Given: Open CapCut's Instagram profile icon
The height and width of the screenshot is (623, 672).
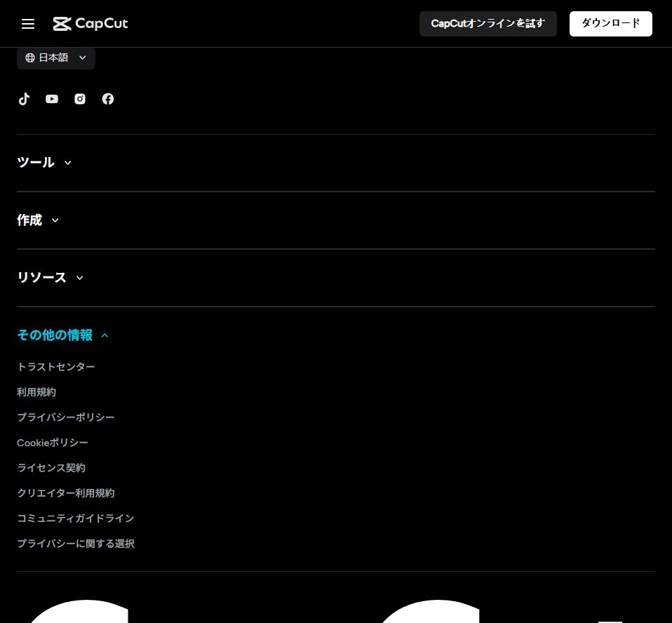Looking at the screenshot, I should coord(80,99).
